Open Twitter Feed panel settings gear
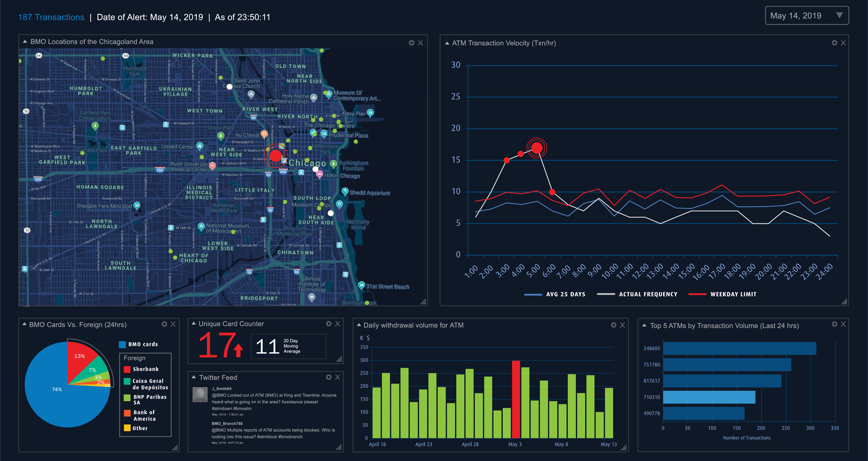The width and height of the screenshot is (868, 461). click(x=329, y=378)
